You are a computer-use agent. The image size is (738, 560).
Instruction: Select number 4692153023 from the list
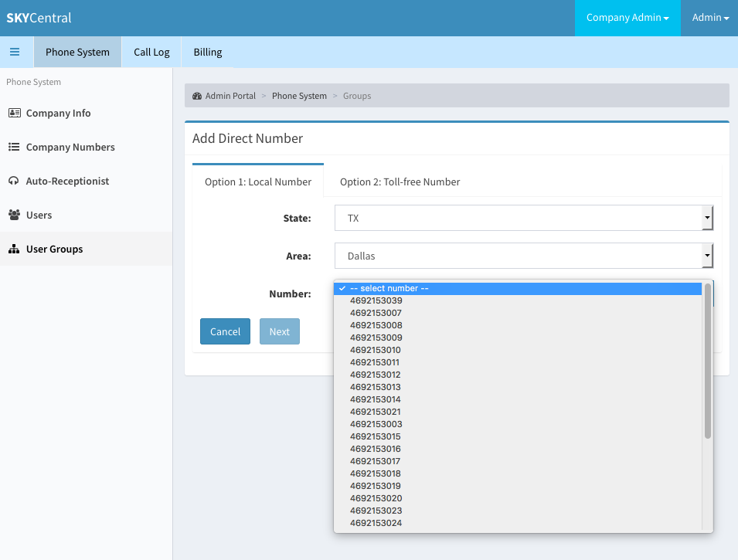pyautogui.click(x=518, y=511)
